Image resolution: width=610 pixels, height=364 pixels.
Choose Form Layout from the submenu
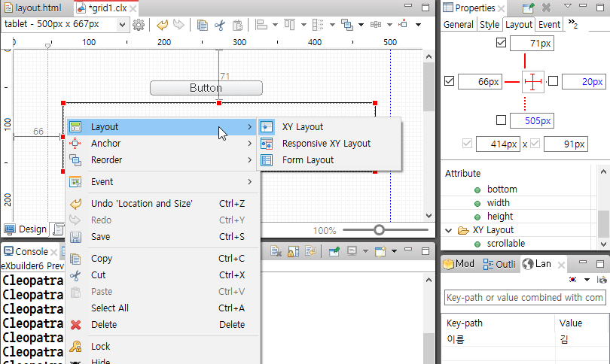(x=329, y=160)
